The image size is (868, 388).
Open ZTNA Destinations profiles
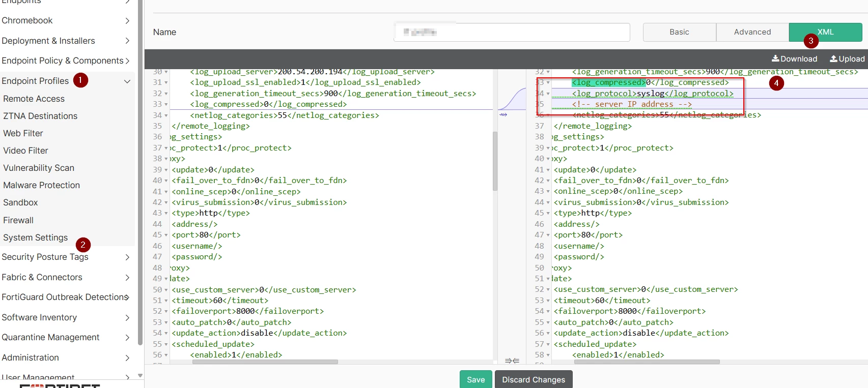pos(40,116)
